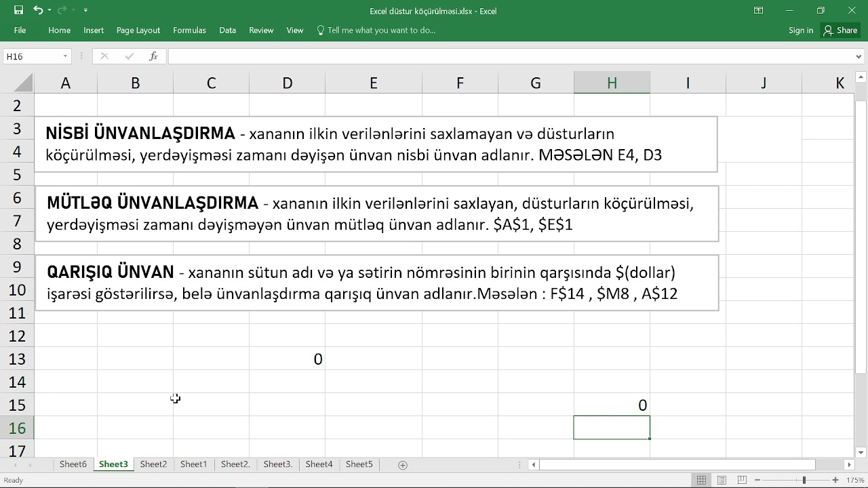The width and height of the screenshot is (868, 488).
Task: Click the Name Box showing H16
Action: click(x=32, y=56)
